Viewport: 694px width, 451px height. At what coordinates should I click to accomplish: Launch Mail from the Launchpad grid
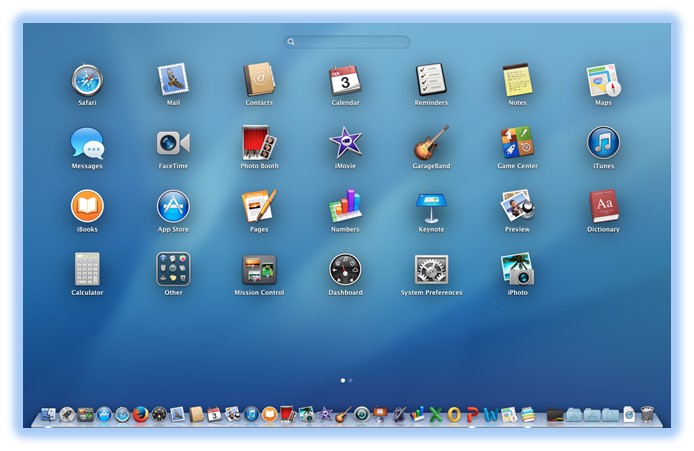pyautogui.click(x=173, y=80)
